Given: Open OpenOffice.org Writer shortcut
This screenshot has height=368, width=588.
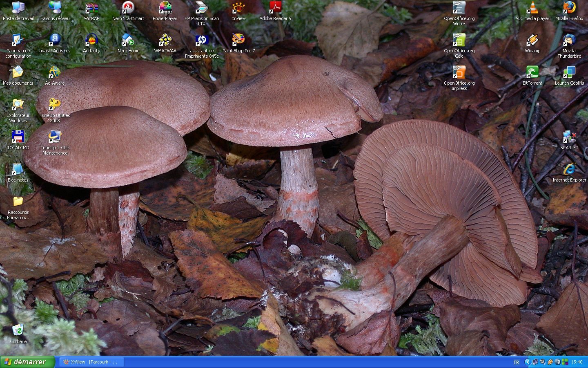Looking at the screenshot, I should (x=459, y=13).
